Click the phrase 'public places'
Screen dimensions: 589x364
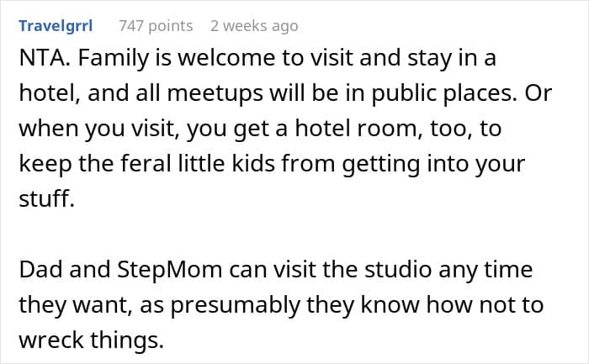444,94
